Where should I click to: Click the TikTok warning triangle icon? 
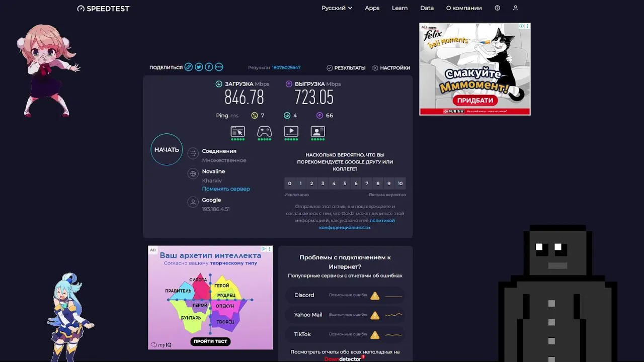(375, 335)
